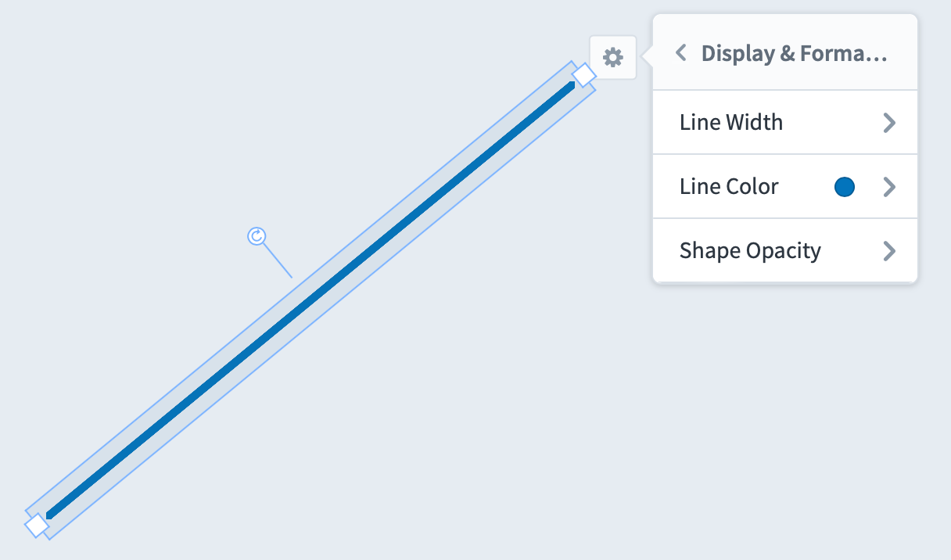
Task: Click the pointer notch of the format popover
Action: (x=647, y=57)
